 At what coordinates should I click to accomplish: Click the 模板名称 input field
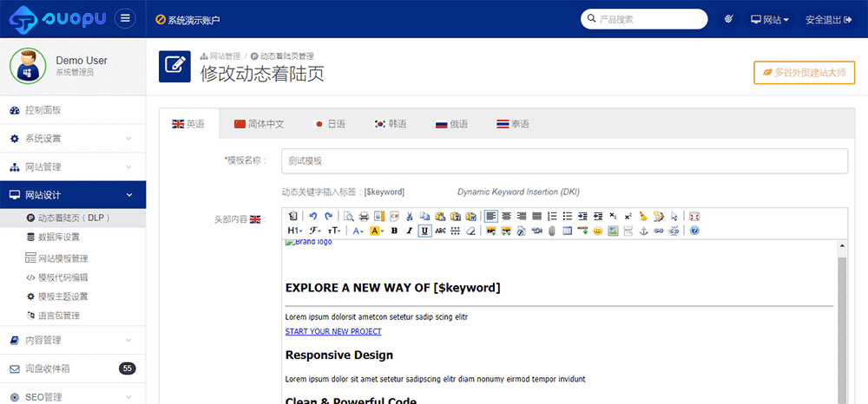pyautogui.click(x=564, y=161)
